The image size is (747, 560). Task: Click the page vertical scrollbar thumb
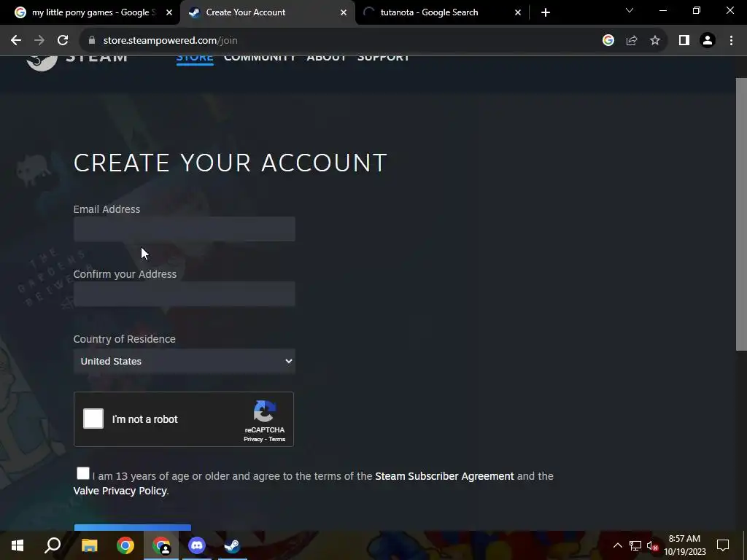[741, 214]
